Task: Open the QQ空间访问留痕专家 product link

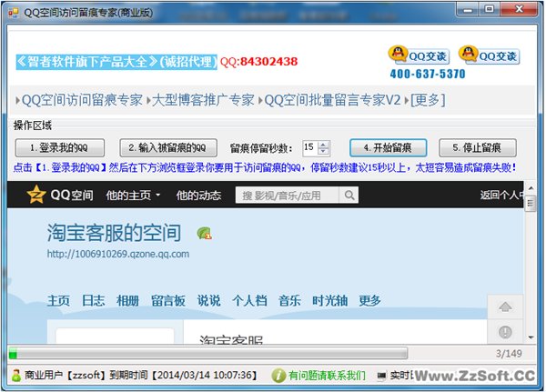Action: (82, 100)
